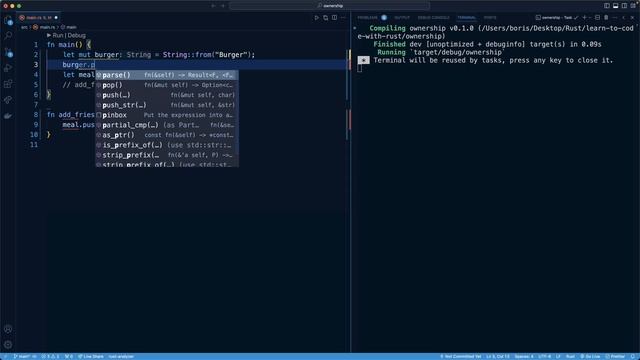The width and height of the screenshot is (640, 360).
Task: Open the Run and Debug view
Action: 8,68
